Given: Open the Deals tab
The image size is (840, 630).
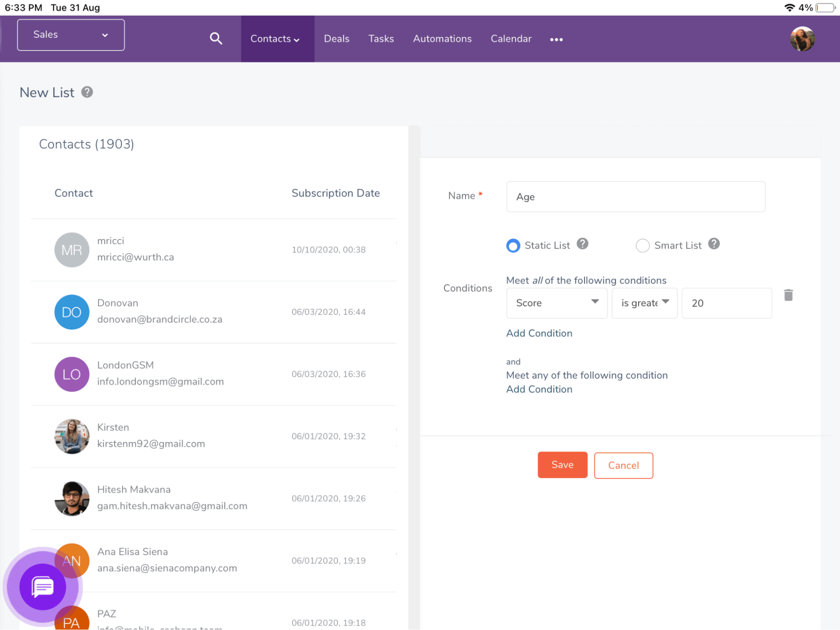Looking at the screenshot, I should click(334, 38).
